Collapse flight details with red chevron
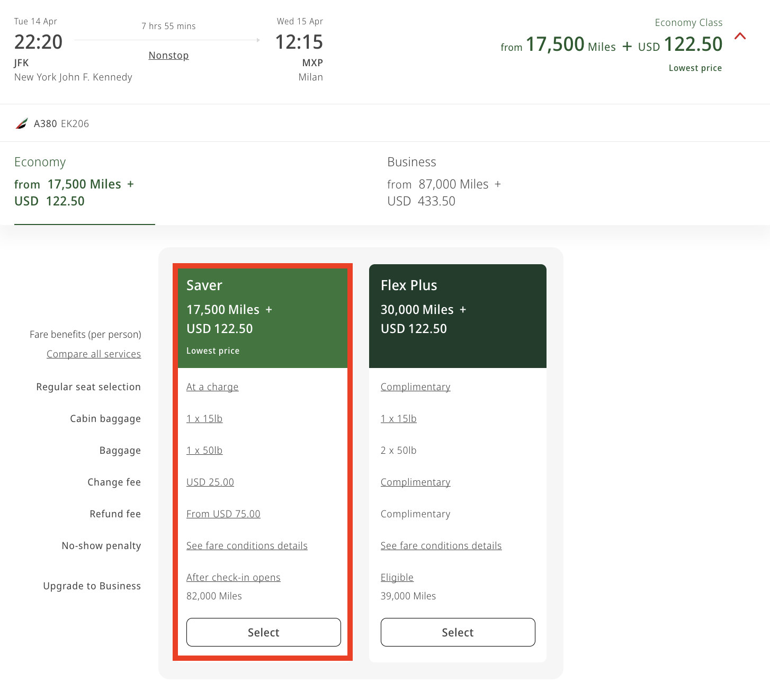Image resolution: width=770 pixels, height=700 pixels. pos(740,37)
